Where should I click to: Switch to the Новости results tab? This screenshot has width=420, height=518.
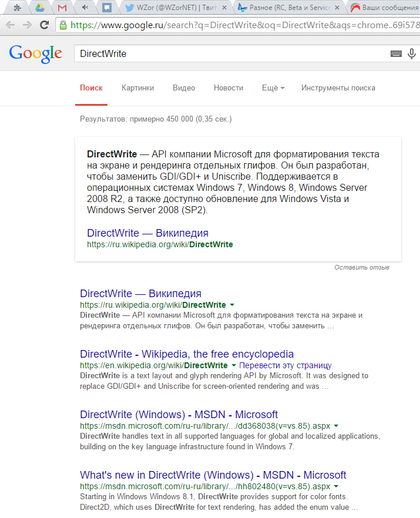[x=229, y=88]
